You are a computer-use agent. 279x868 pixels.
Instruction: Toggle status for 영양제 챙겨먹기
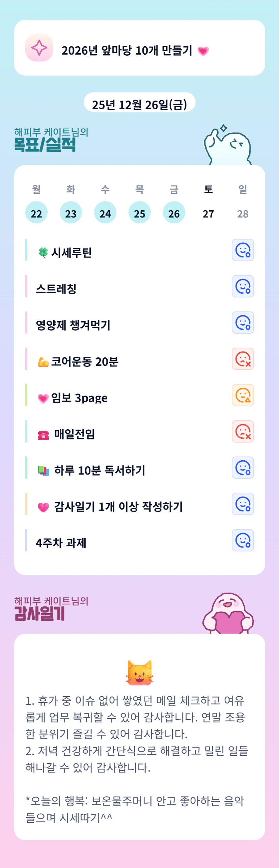[x=243, y=323]
